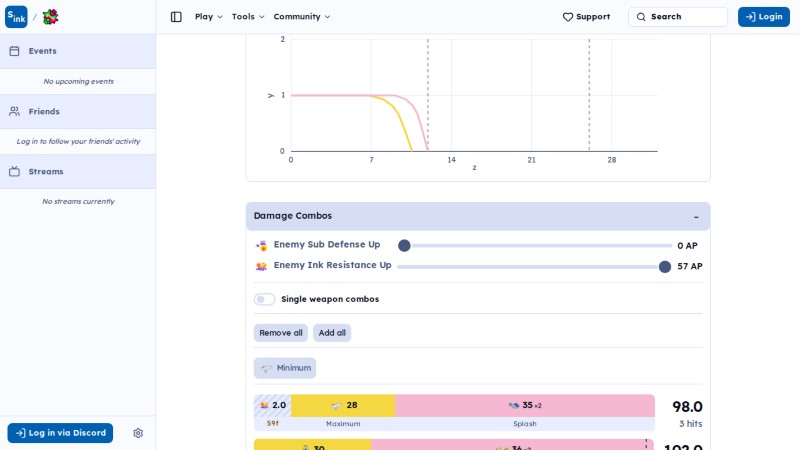Open the Events sidebar section
800x450 pixels.
[78, 51]
